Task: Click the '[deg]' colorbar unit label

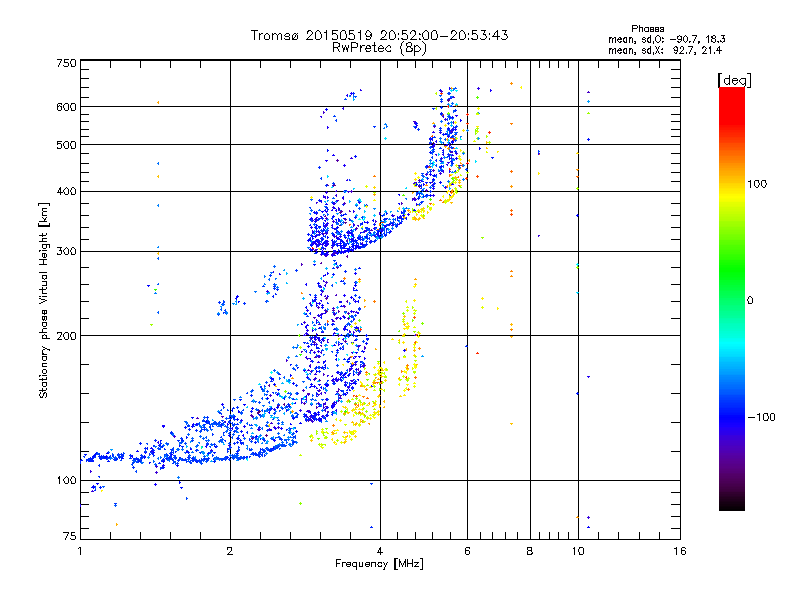Action: click(x=734, y=80)
